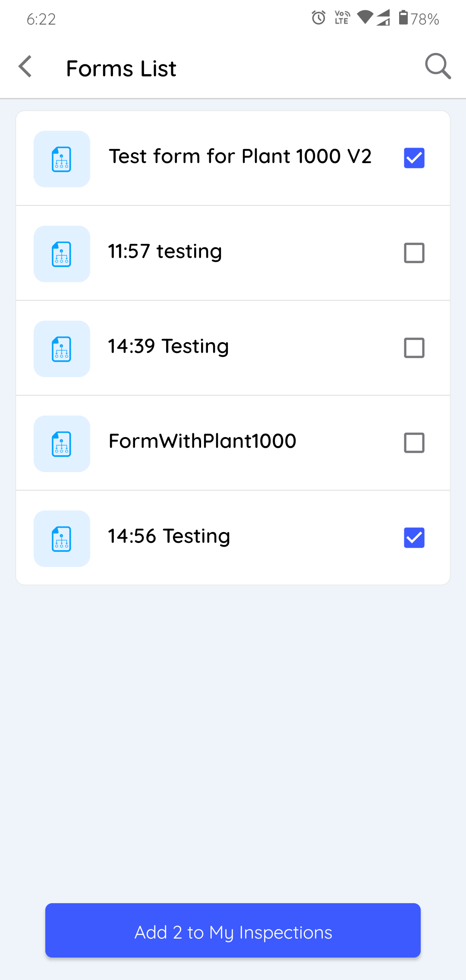Tap form icon beside 11:57 testing
The image size is (466, 980).
pos(62,254)
